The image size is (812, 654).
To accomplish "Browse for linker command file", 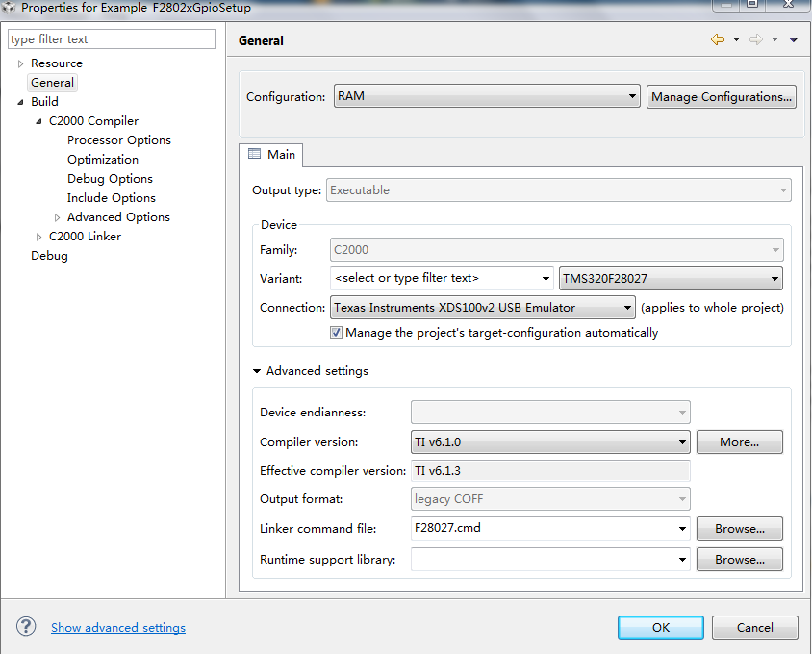I will click(x=740, y=529).
